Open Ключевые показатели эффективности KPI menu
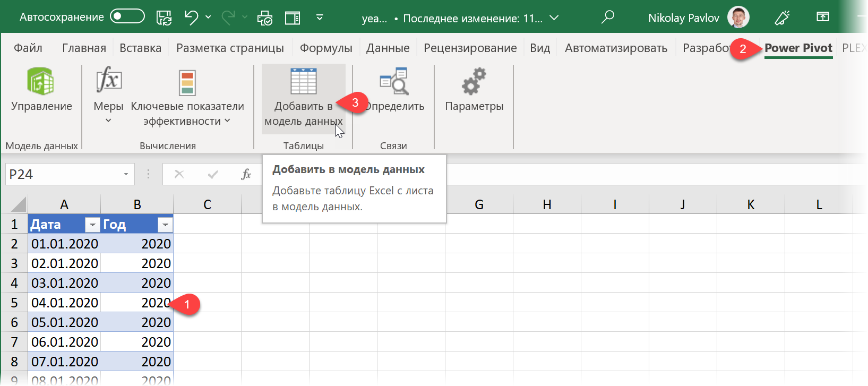The image size is (868, 386). (x=187, y=98)
